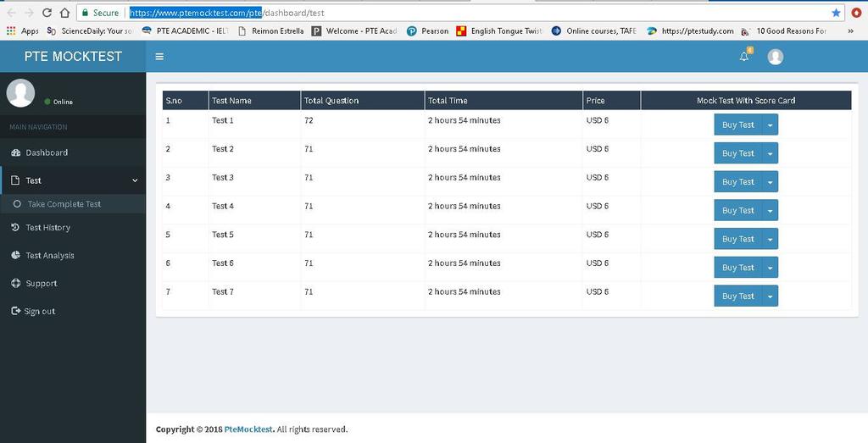The image size is (868, 443).
Task: Click the browser home icon
Action: coord(64,13)
